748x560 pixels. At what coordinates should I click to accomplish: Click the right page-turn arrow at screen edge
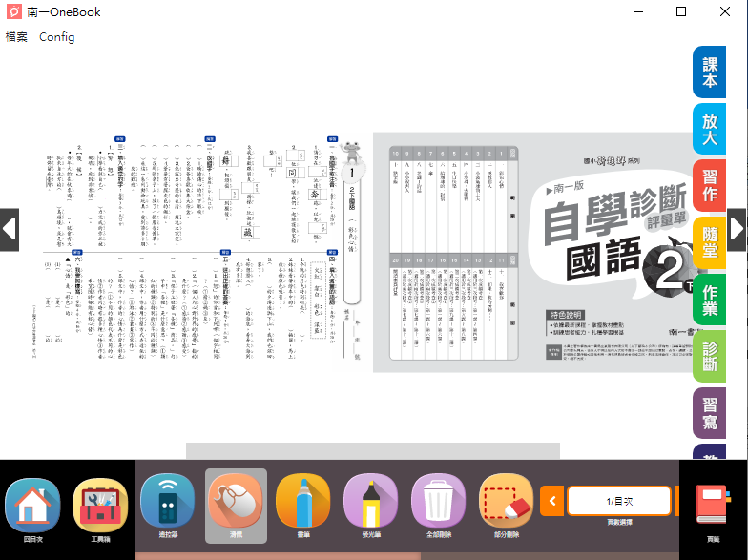(738, 229)
